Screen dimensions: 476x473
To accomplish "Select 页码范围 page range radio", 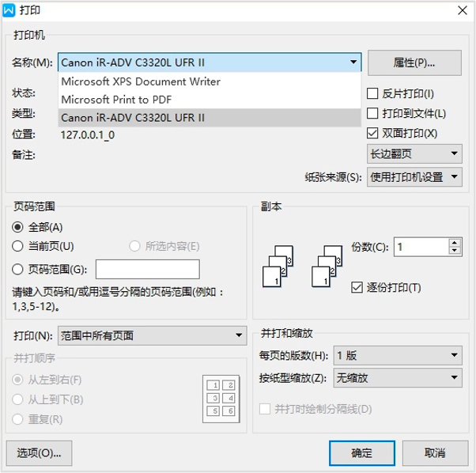I will coord(17,269).
